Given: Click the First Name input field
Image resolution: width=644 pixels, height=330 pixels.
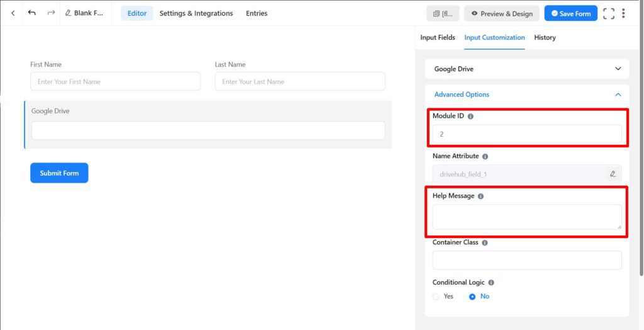Looking at the screenshot, I should pyautogui.click(x=116, y=81).
